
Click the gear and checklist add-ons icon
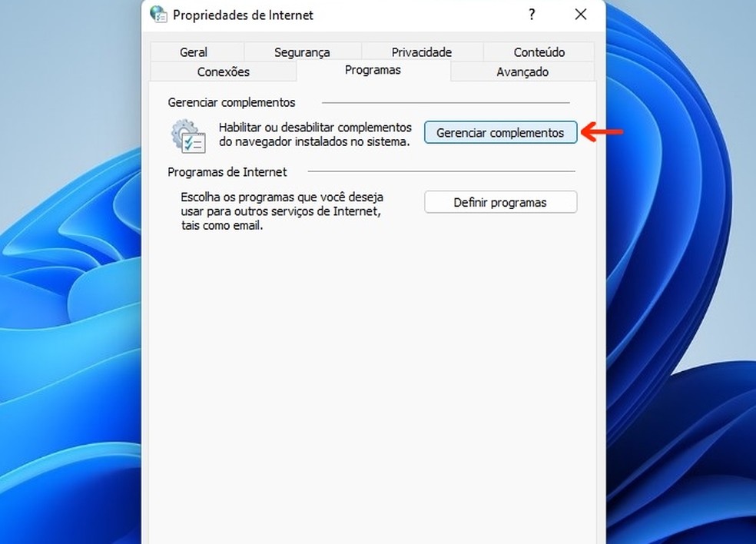click(188, 136)
